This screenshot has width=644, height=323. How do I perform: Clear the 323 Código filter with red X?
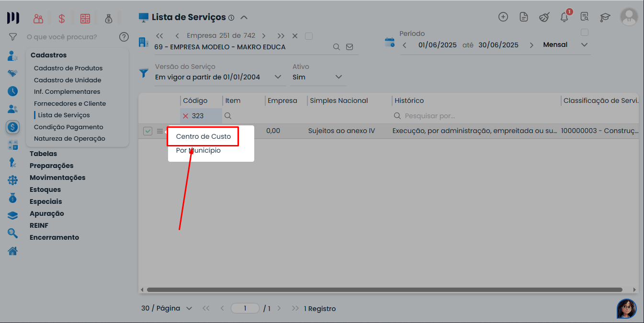coord(186,116)
